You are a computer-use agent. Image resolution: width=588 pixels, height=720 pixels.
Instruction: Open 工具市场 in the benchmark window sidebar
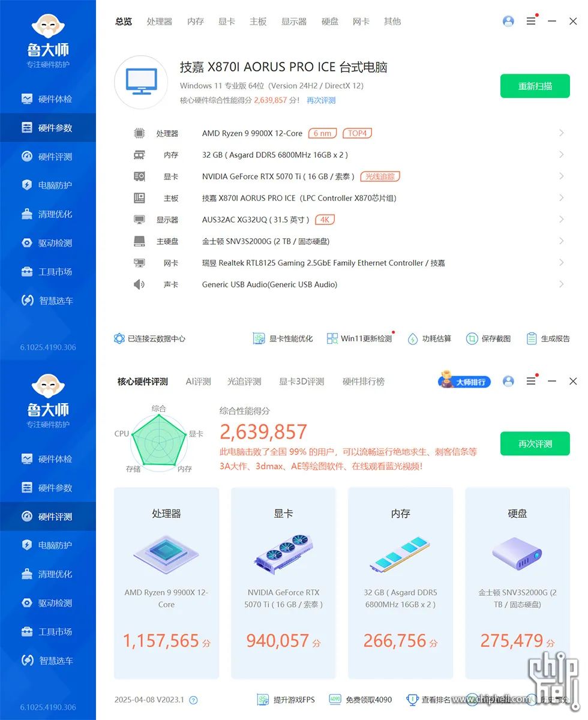tap(48, 632)
